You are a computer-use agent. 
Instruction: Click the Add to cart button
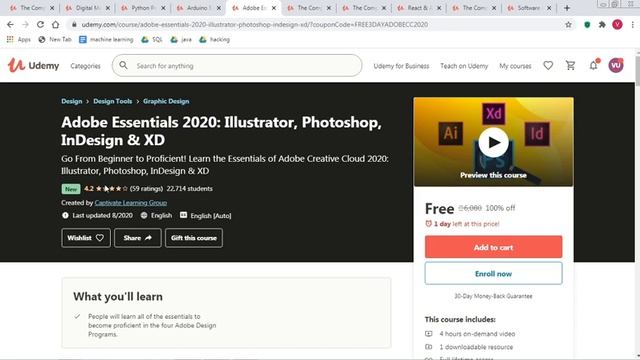coord(493,247)
